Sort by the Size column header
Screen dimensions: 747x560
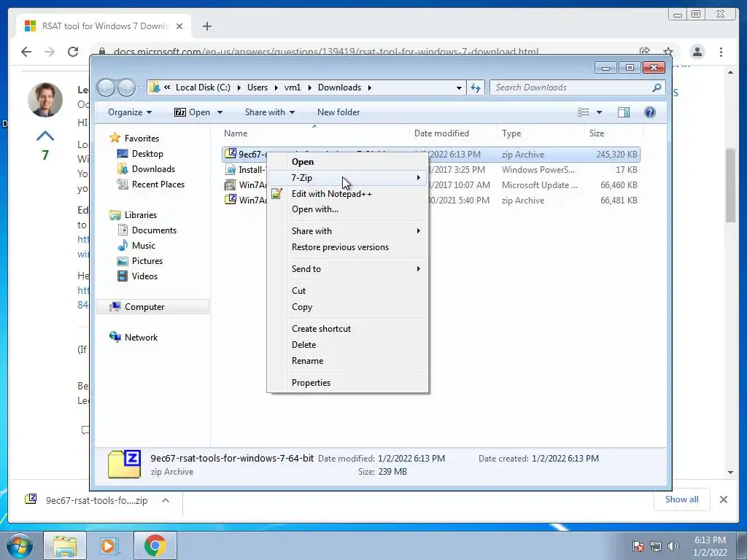coord(614,133)
